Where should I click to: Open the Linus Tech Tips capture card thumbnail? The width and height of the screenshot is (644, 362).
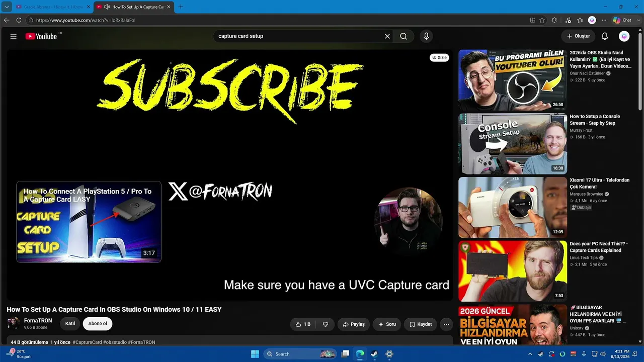(513, 271)
